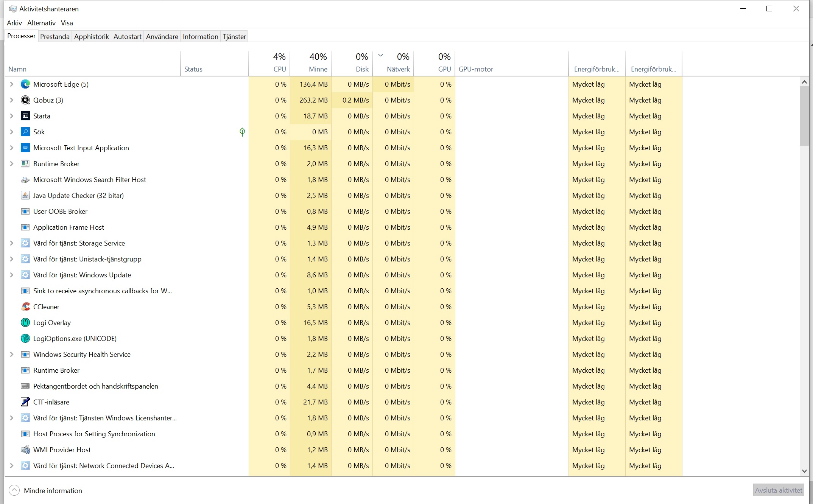Image resolution: width=813 pixels, height=504 pixels.
Task: Click the Qobuz app icon
Action: 25,100
